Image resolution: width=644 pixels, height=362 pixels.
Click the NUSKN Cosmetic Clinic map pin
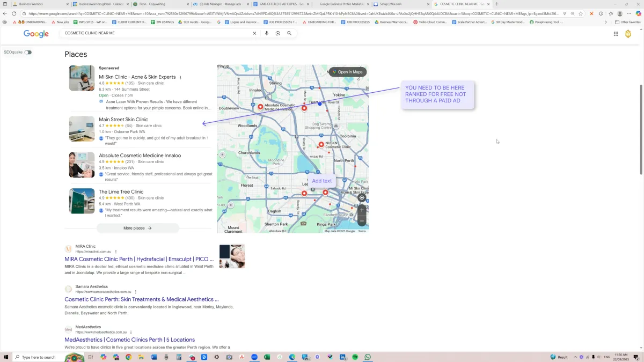(321, 144)
